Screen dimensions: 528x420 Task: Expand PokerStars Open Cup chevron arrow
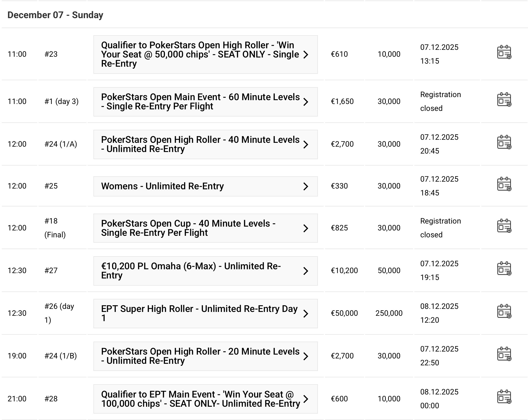click(306, 228)
